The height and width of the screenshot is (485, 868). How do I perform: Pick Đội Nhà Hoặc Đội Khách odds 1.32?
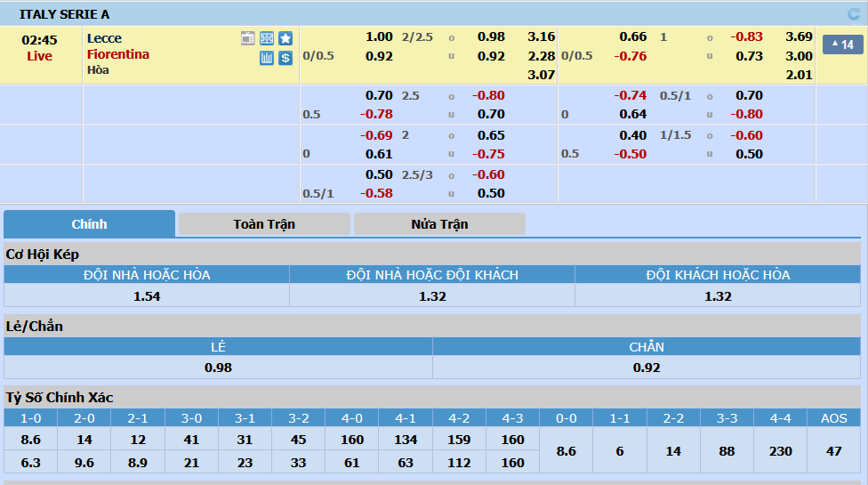click(432, 296)
